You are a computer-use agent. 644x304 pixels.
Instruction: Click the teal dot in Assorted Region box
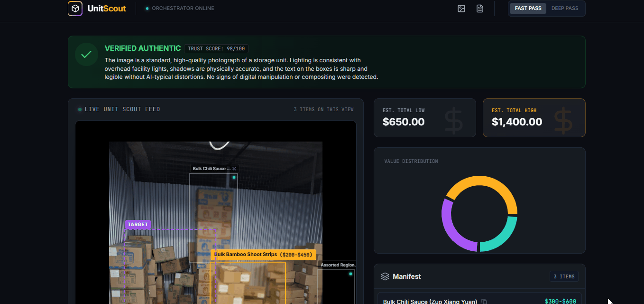pos(351,274)
